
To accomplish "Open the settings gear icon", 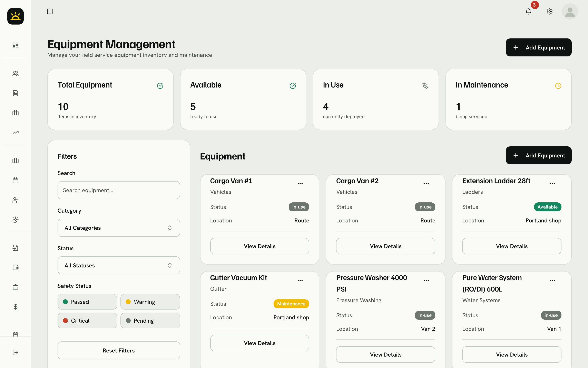I will pos(549,11).
